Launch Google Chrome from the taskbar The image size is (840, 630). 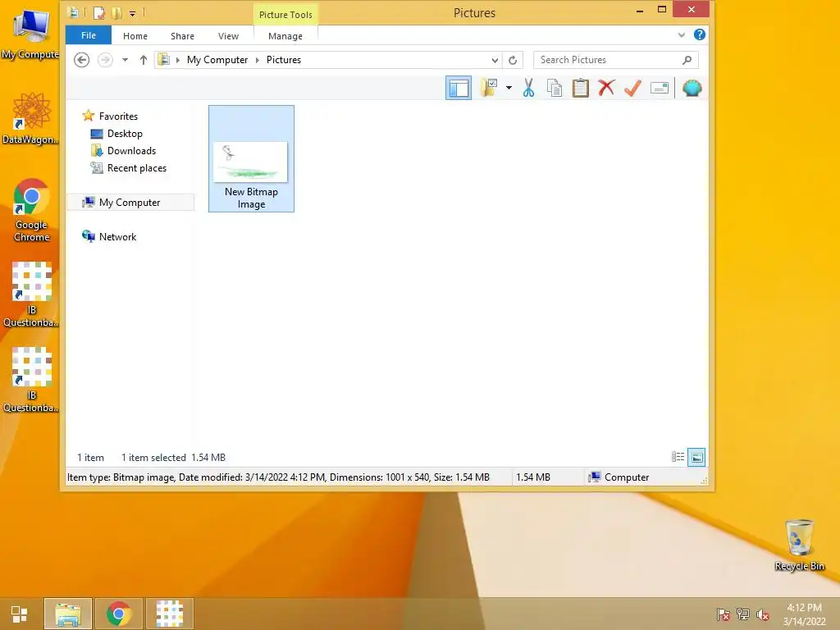point(118,614)
